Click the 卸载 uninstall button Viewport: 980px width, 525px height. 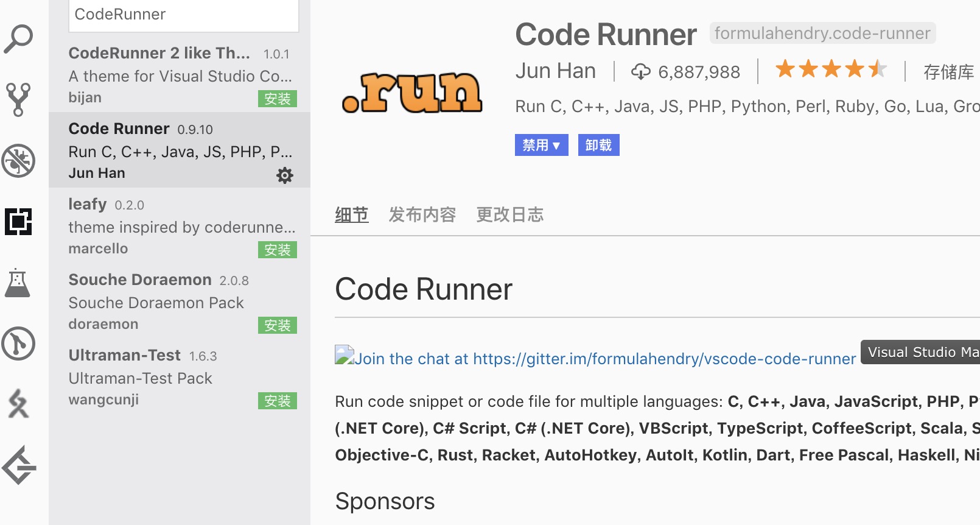(598, 145)
